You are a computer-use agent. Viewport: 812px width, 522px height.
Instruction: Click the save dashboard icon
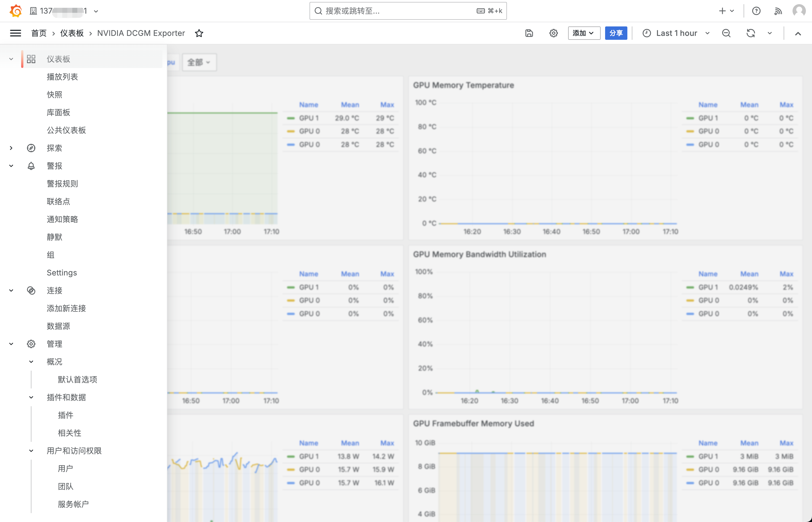(529, 33)
